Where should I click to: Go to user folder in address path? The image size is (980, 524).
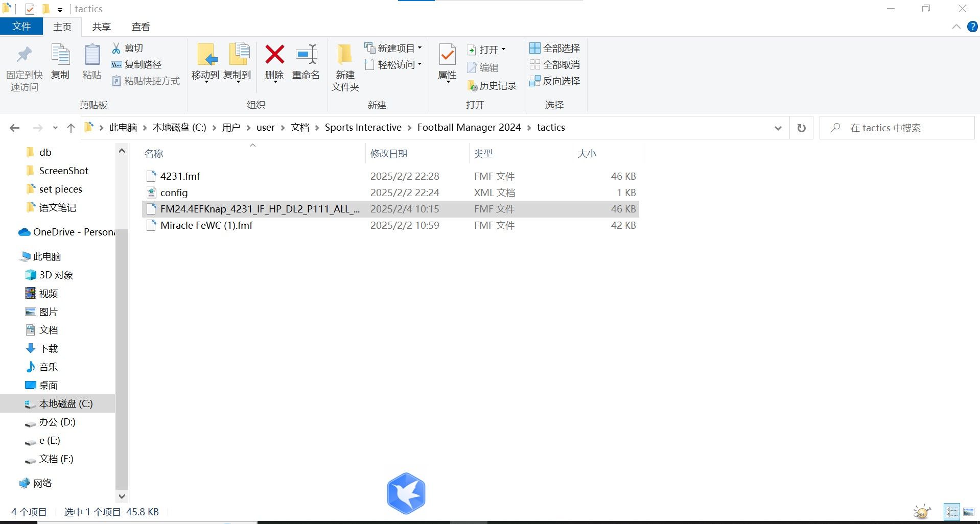266,128
